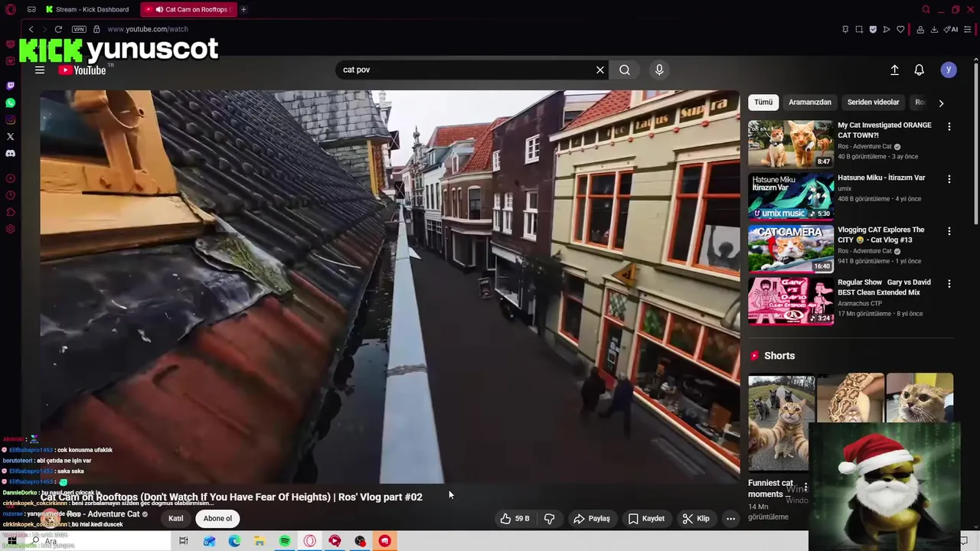Open File Explorer from the taskbar
Screen dimensions: 980x551
coord(260,541)
